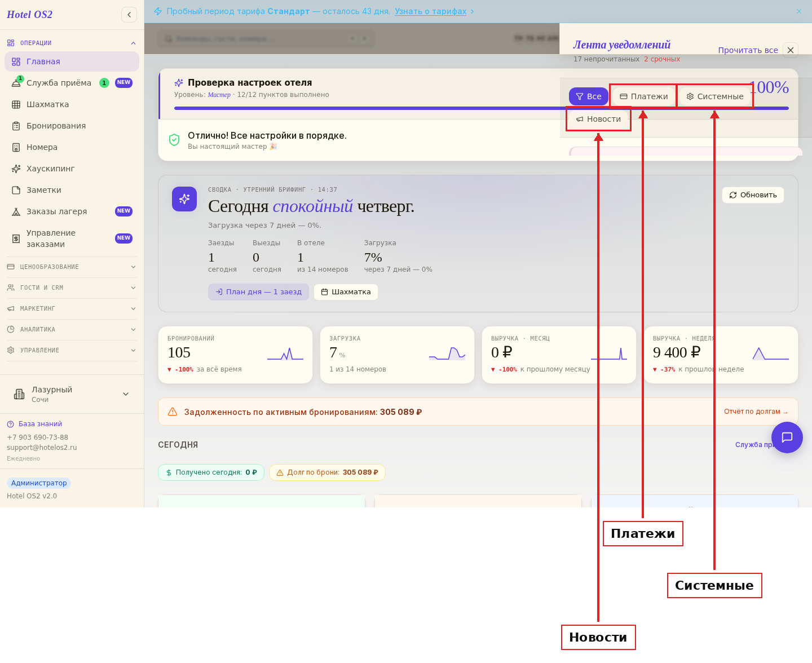Open Заметки in the sidebar
The width and height of the screenshot is (812, 663).
coord(72,190)
